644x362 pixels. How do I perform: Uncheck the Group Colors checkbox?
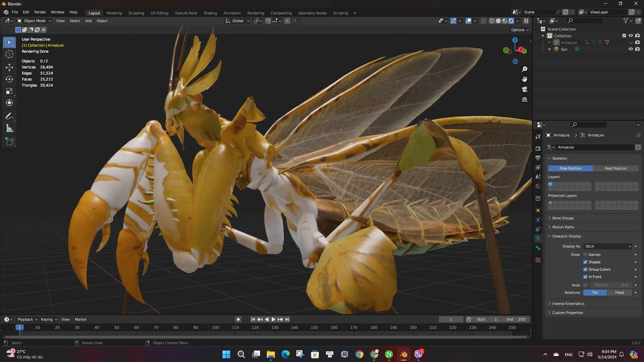tap(585, 269)
